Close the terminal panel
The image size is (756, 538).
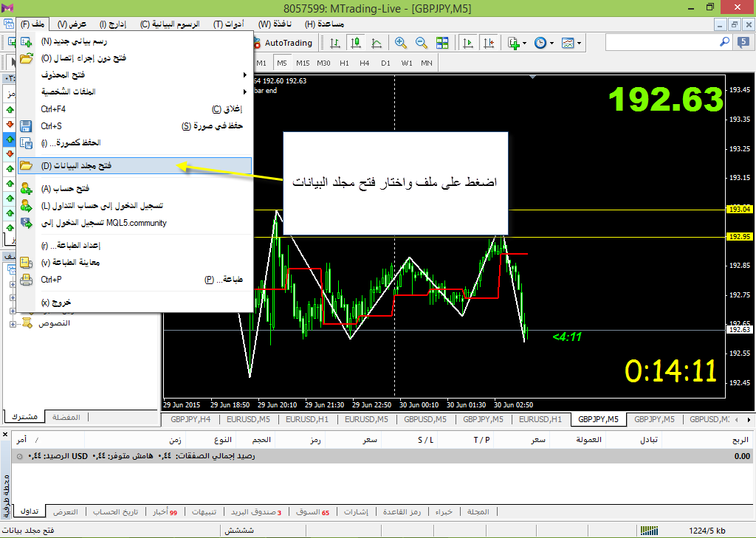(5, 435)
